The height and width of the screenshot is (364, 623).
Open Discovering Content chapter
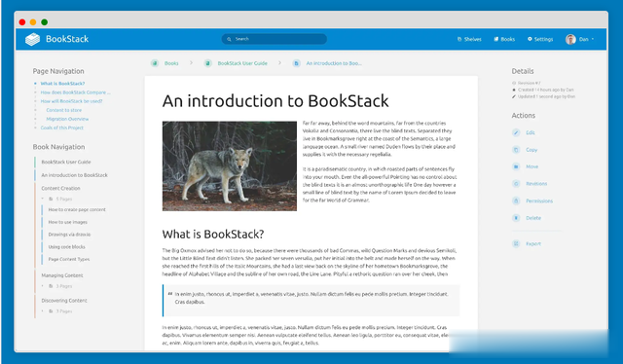click(64, 301)
